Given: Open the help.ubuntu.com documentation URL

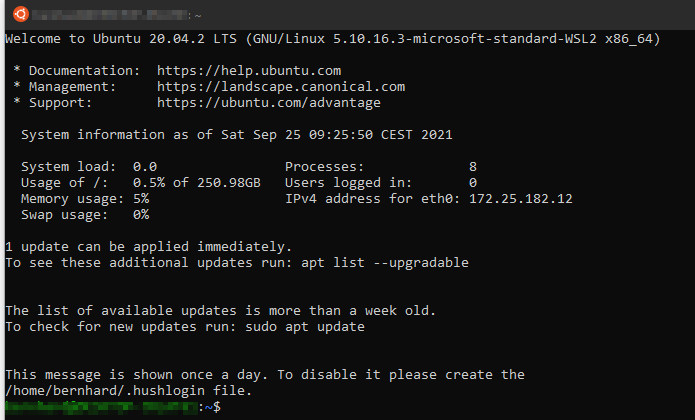Looking at the screenshot, I should pyautogui.click(x=249, y=71).
